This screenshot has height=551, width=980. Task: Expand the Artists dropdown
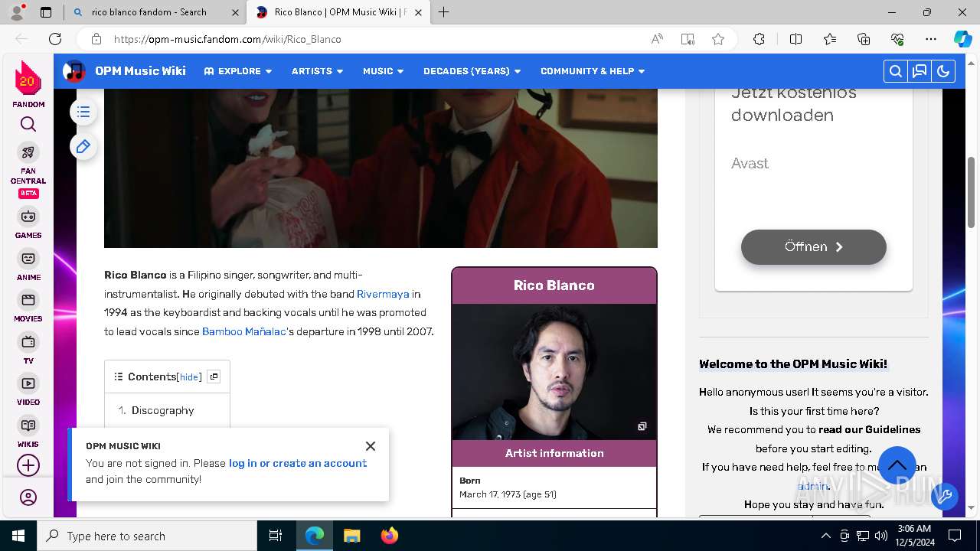(x=317, y=71)
